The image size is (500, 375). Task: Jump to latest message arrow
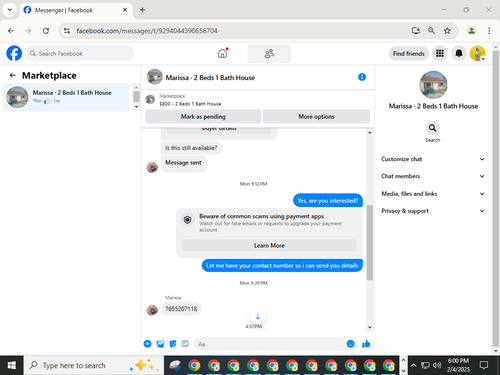(x=257, y=316)
